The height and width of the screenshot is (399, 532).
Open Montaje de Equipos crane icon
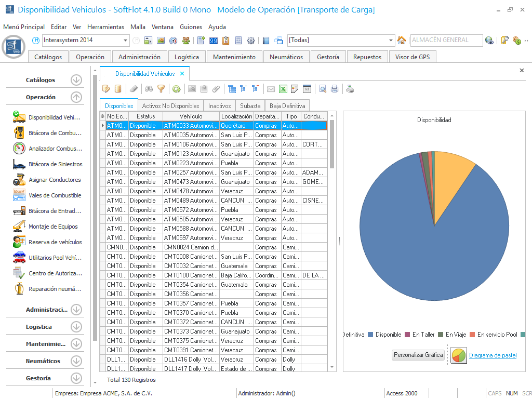click(x=19, y=227)
